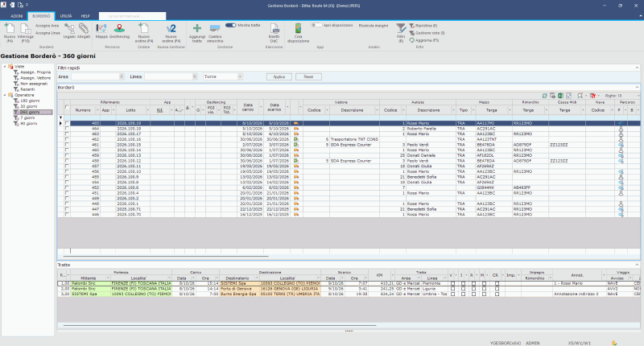Image resolution: width=644 pixels, height=346 pixels.
Task: Click Ricalcola margini
Action: tap(373, 26)
